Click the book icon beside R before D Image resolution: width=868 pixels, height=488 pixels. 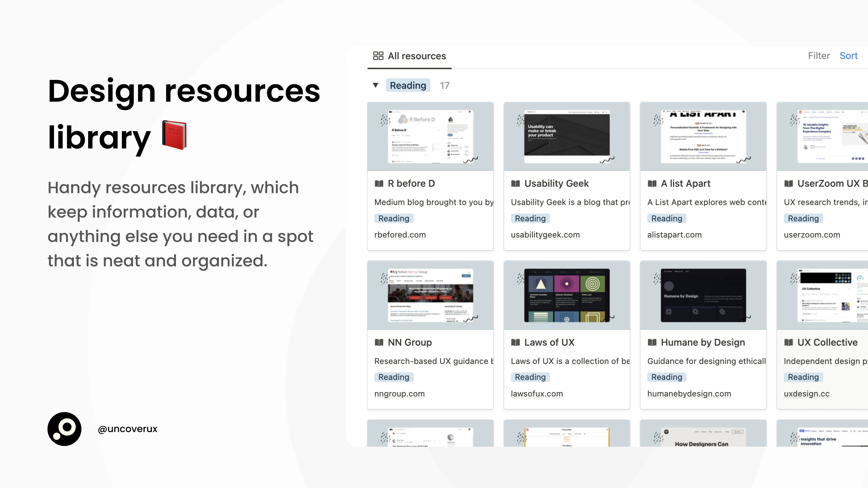pos(379,183)
